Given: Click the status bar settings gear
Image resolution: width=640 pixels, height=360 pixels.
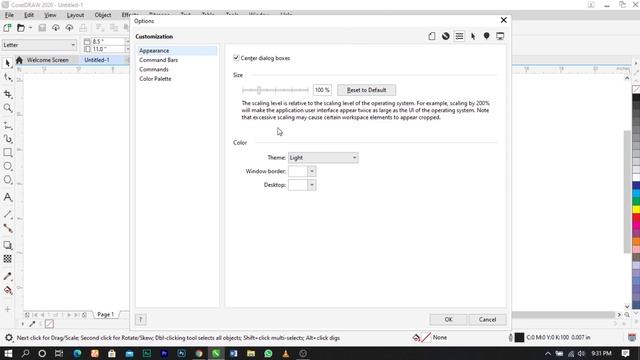Looking at the screenshot, I should tap(9, 338).
